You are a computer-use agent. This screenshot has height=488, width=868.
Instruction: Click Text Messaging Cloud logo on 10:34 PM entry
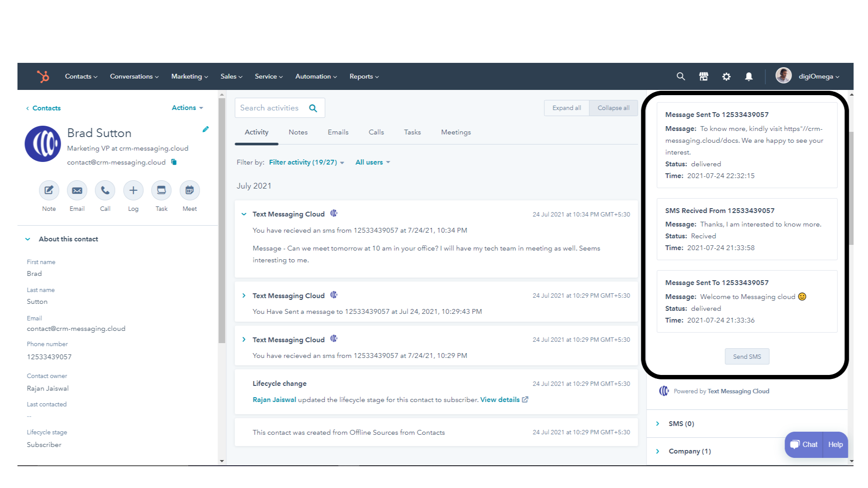click(334, 213)
